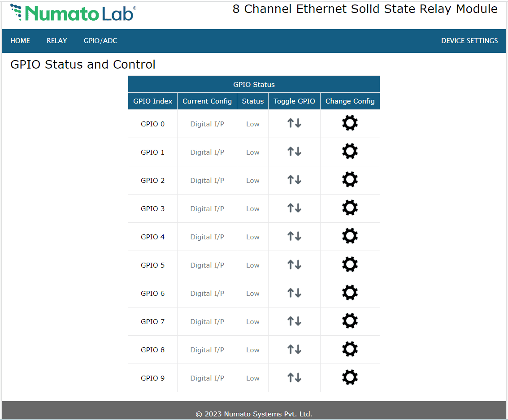Click the Change Config gear for GPIO 7
The width and height of the screenshot is (508, 420).
[350, 321]
